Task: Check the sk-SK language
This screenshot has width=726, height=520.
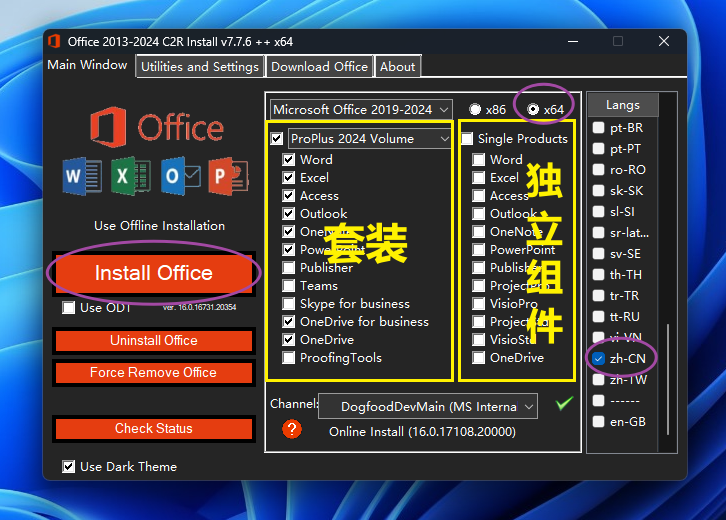Action: (598, 191)
